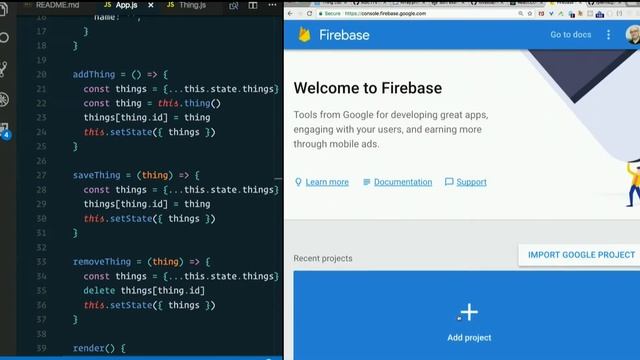This screenshot has width=640, height=360.
Task: Open the user account avatar
Action: tap(633, 35)
